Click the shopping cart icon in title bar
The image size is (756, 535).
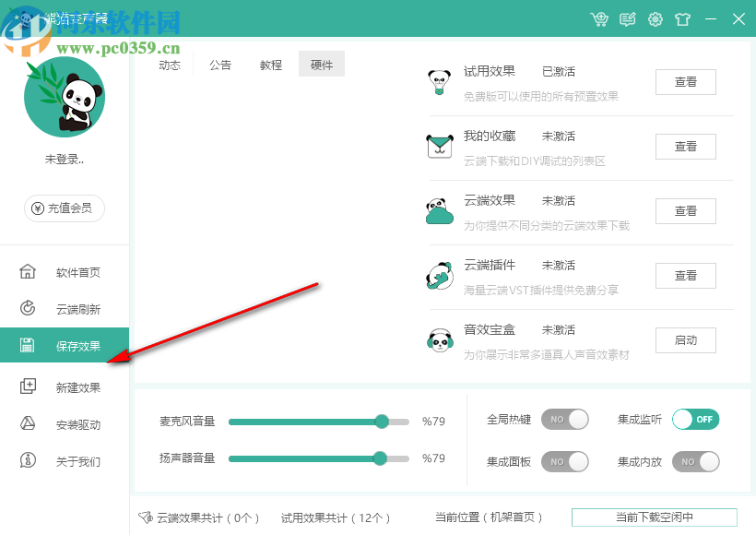coord(599,18)
